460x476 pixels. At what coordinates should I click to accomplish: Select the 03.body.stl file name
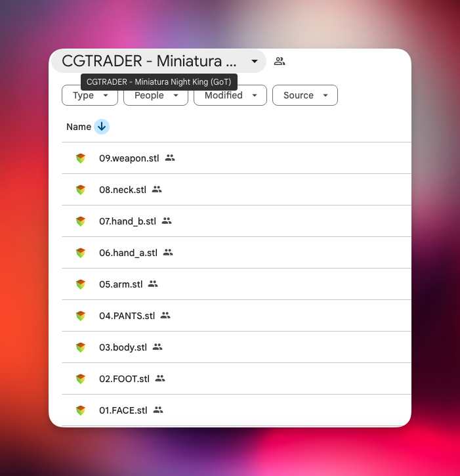click(x=123, y=347)
